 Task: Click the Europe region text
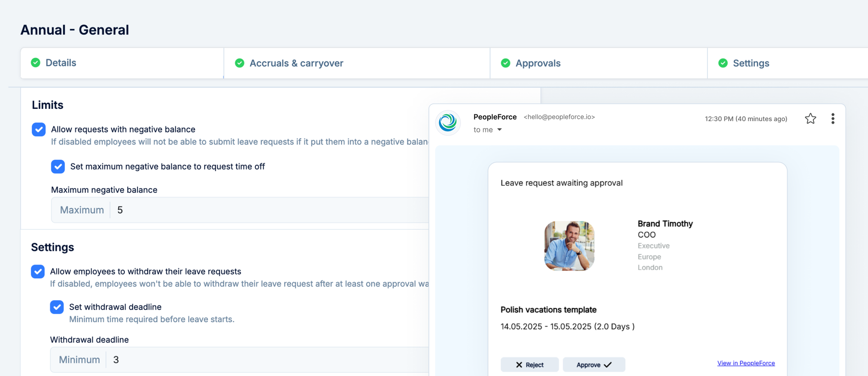point(649,257)
